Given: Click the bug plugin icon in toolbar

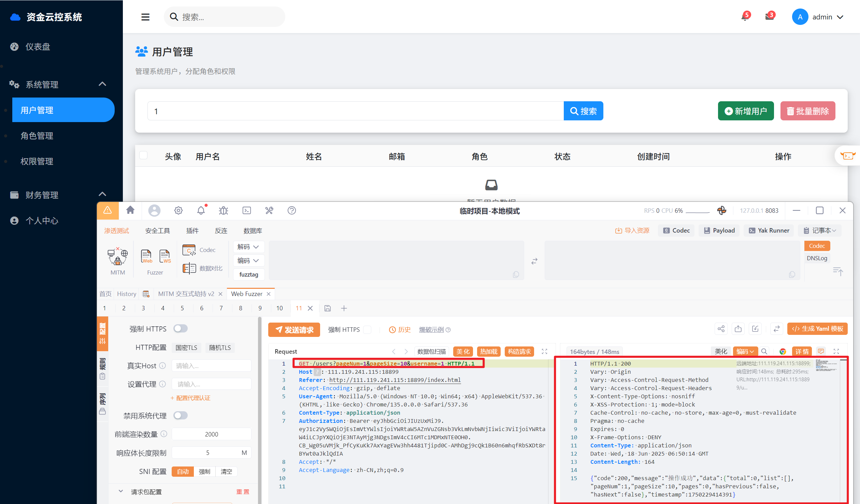Looking at the screenshot, I should point(224,210).
